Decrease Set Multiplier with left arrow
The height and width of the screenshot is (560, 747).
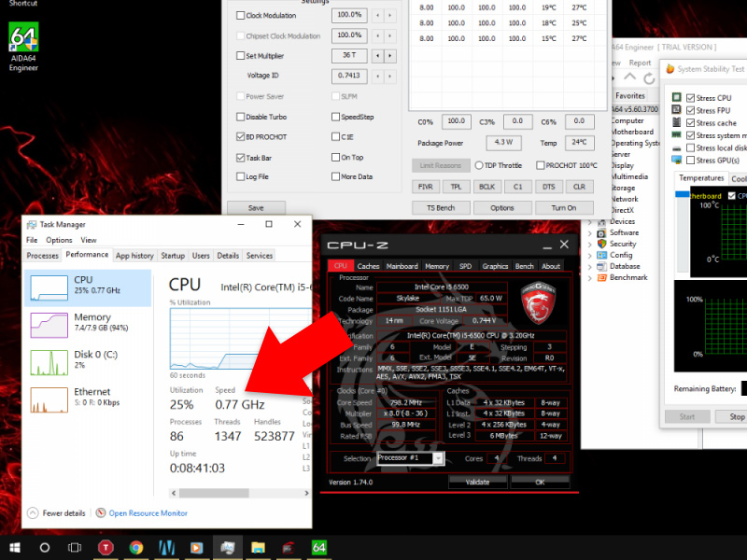pos(378,56)
